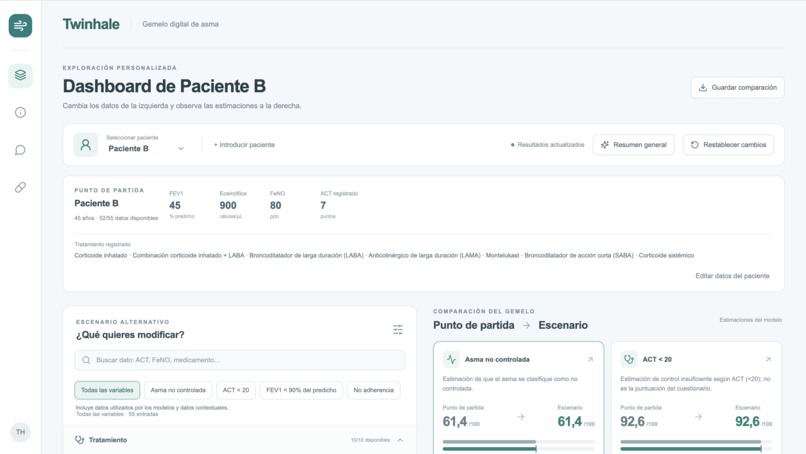The width and height of the screenshot is (806, 454).
Task: Click the Resumen general button
Action: click(633, 144)
